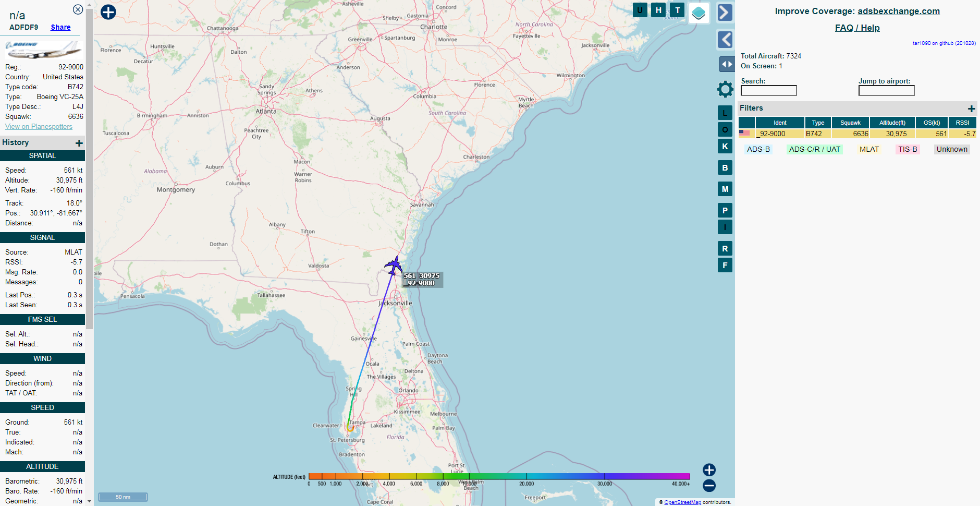The width and height of the screenshot is (980, 506).
Task: Open the View on Planespotters link
Action: tap(39, 127)
